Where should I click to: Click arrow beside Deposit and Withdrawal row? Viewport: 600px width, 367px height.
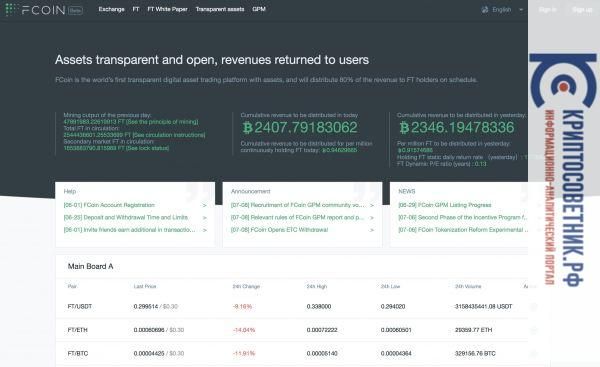(204, 218)
